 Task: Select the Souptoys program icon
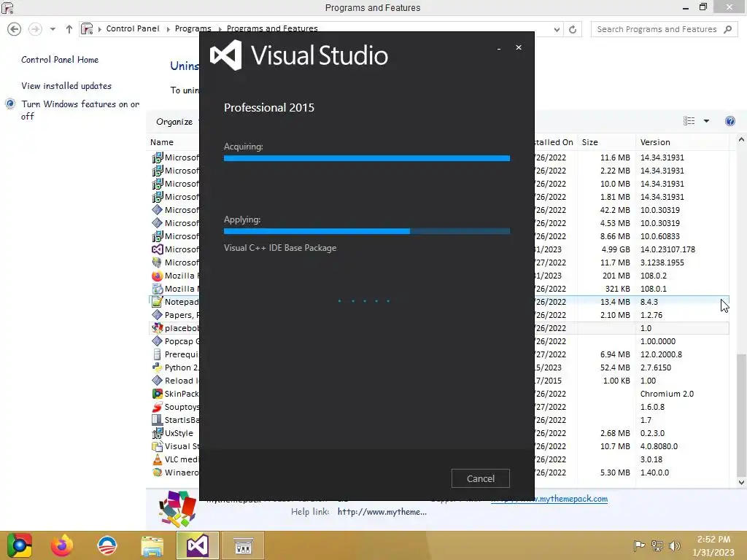(x=158, y=407)
